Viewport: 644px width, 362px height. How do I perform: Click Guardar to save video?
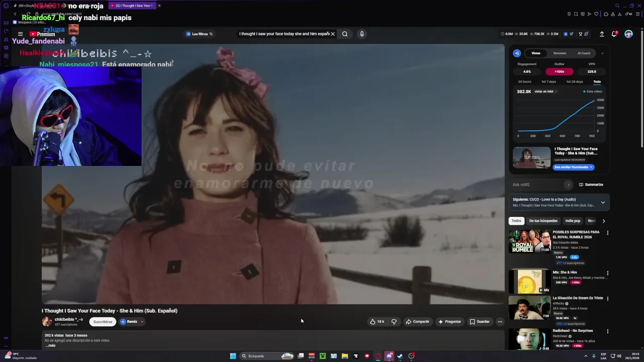[479, 322]
